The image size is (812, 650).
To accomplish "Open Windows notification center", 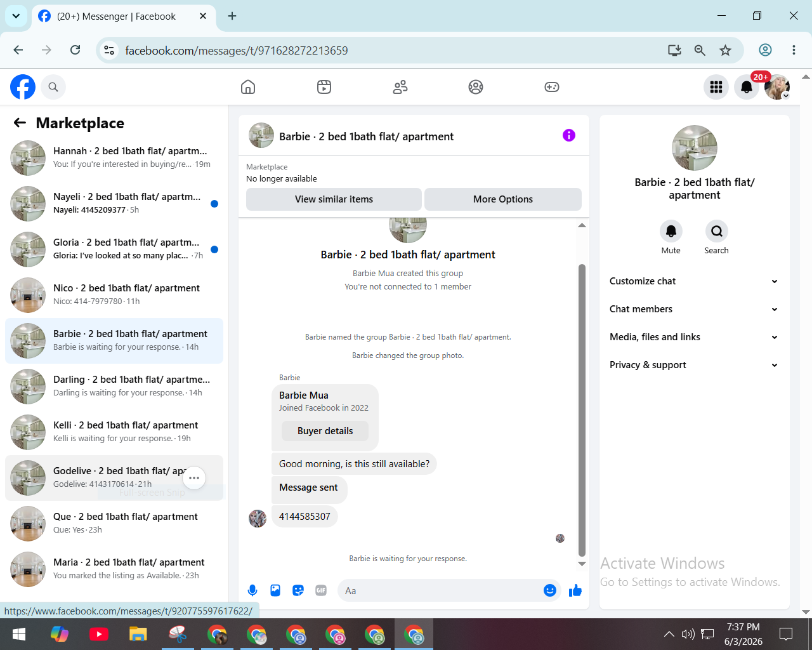I will (x=786, y=633).
